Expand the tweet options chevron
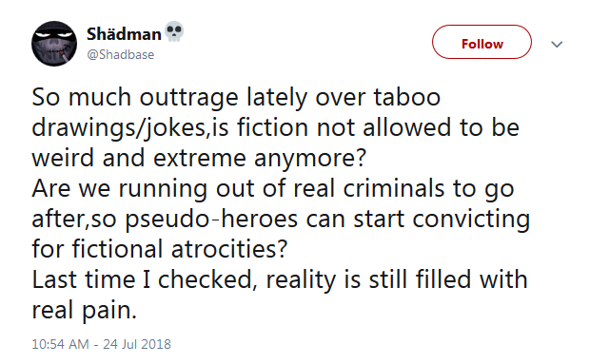Image resolution: width=590 pixels, height=364 pixels. (x=557, y=44)
